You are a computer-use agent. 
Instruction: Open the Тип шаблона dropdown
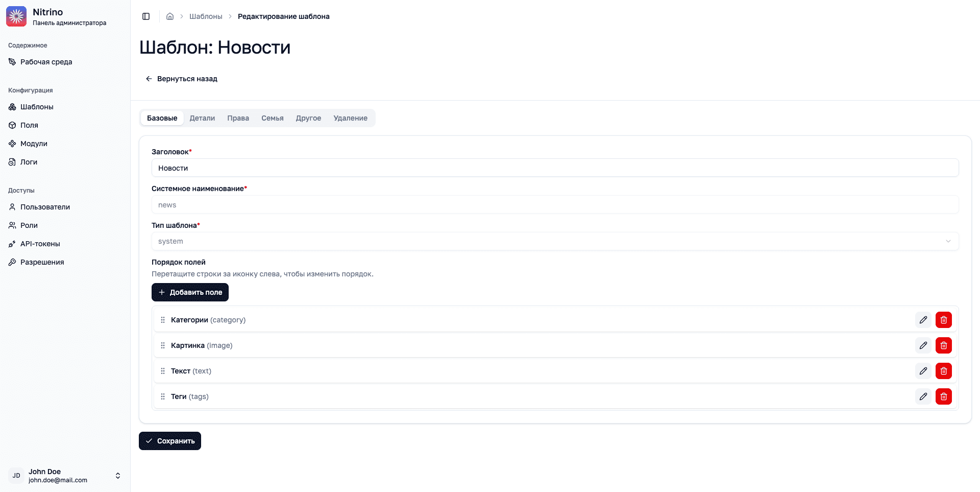[x=555, y=241]
